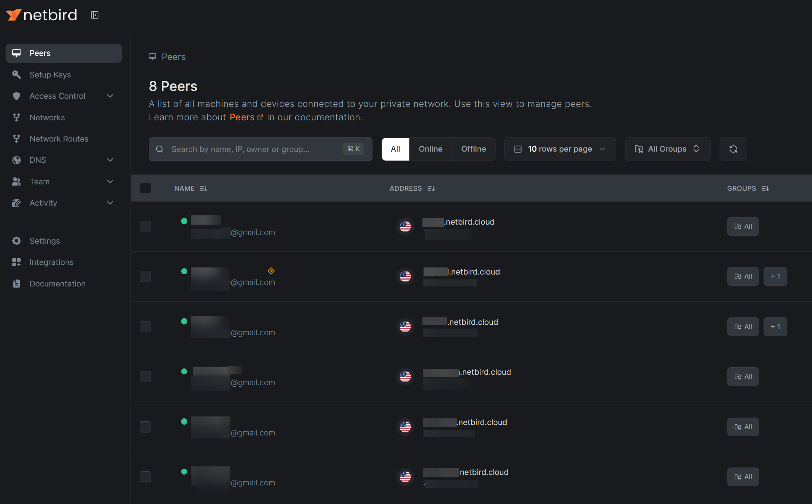Click the Access Control shield icon

[16, 96]
